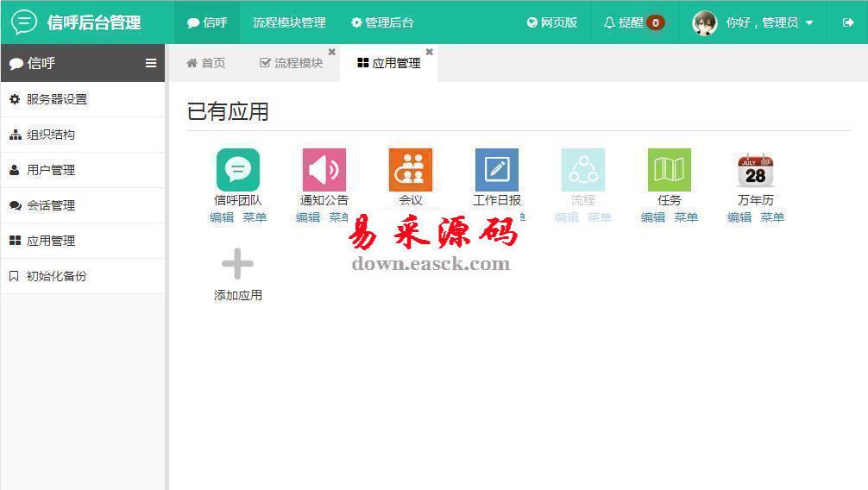Viewport: 868px width, 490px height.
Task: Open 流程模块管理 in top navigation
Action: 289,22
